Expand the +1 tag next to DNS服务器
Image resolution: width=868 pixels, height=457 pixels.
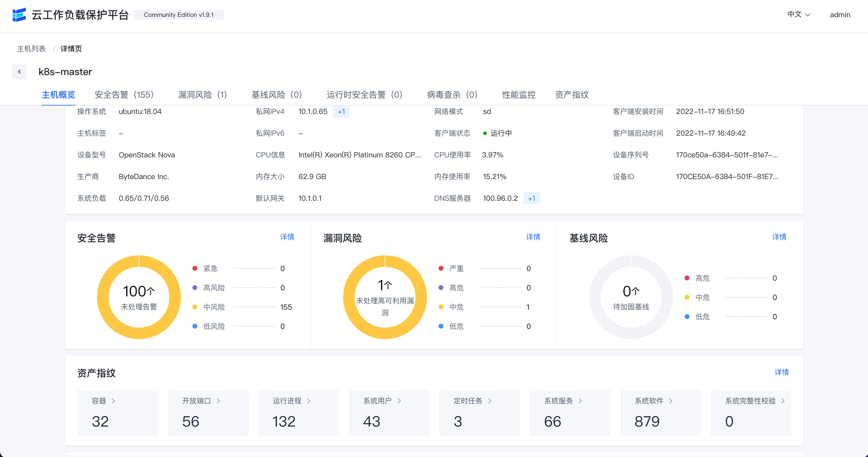pyautogui.click(x=531, y=198)
